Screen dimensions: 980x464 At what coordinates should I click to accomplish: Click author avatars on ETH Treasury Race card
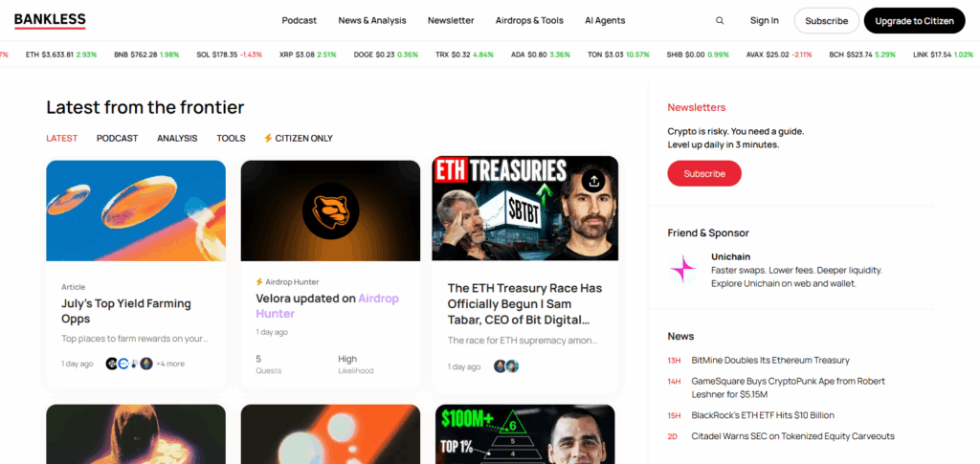tap(506, 366)
